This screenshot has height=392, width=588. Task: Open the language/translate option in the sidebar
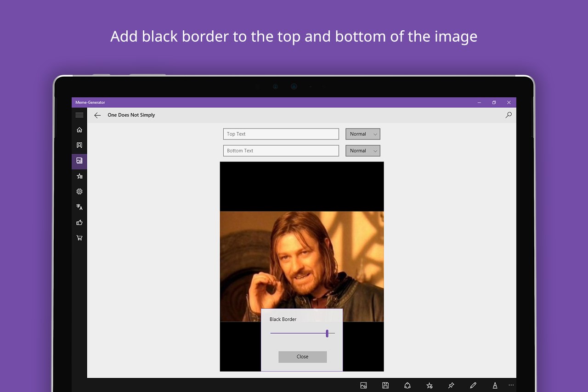click(x=79, y=207)
